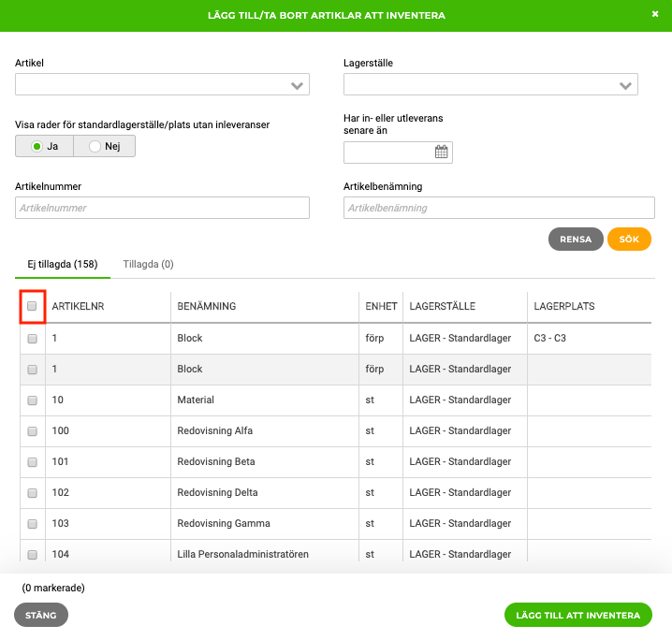Image resolution: width=672 pixels, height=640 pixels.
Task: Check the Redovisning Gamma row checkbox
Action: pos(32,523)
